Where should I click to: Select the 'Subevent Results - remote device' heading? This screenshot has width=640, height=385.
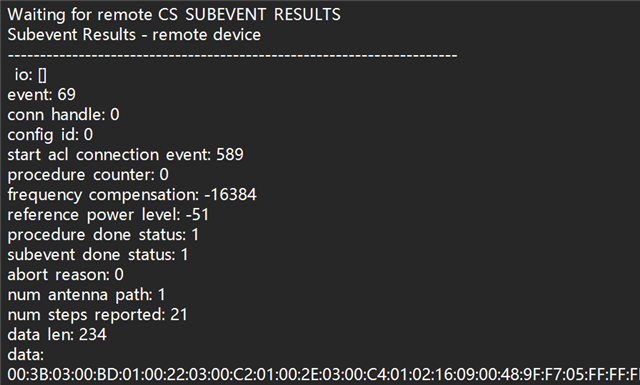tap(134, 35)
